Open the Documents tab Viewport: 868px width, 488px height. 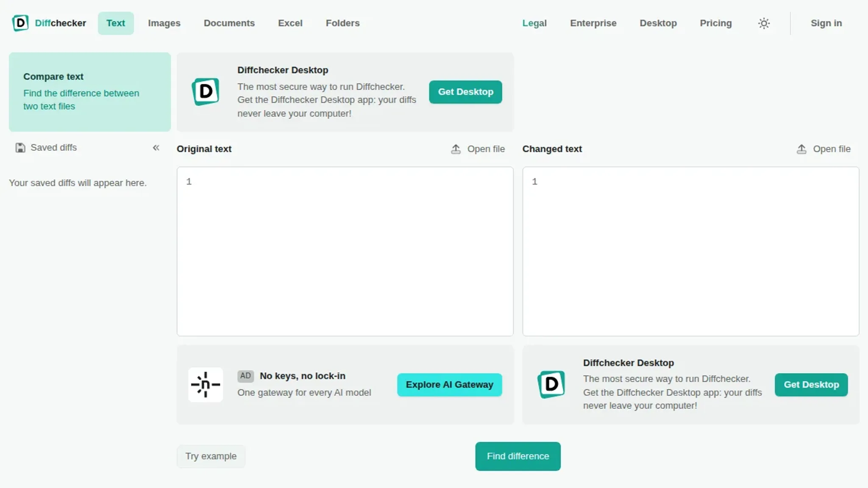pyautogui.click(x=229, y=23)
